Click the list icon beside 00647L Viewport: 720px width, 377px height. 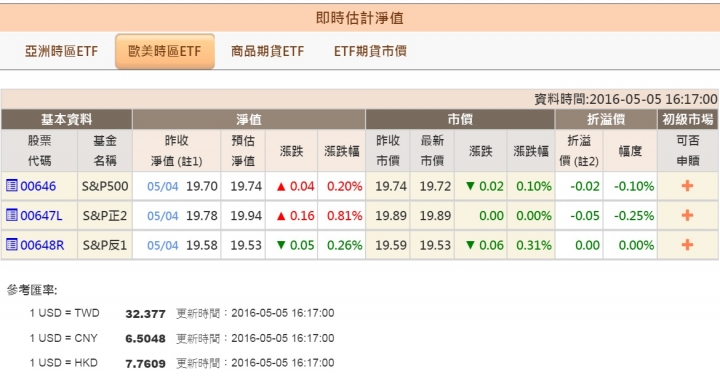tap(11, 215)
